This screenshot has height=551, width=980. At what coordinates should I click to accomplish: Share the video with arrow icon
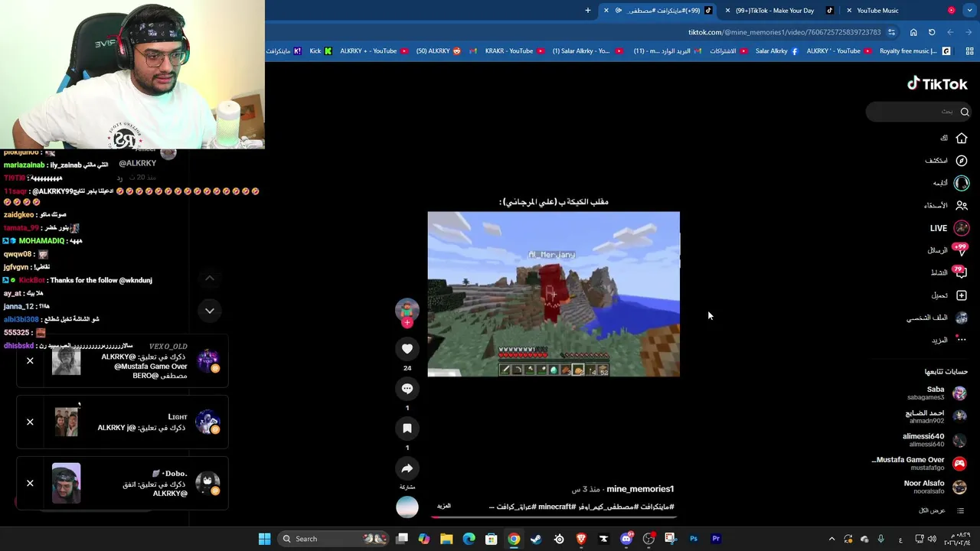(407, 468)
